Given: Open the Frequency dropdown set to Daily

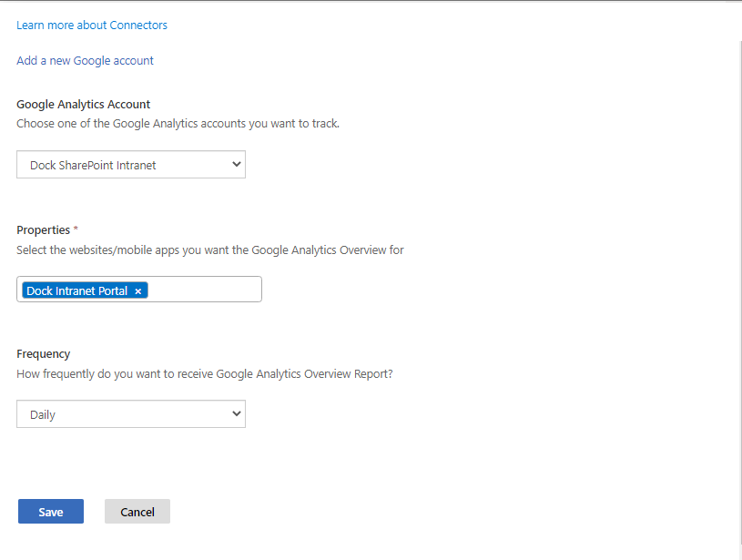Looking at the screenshot, I should click(x=131, y=414).
